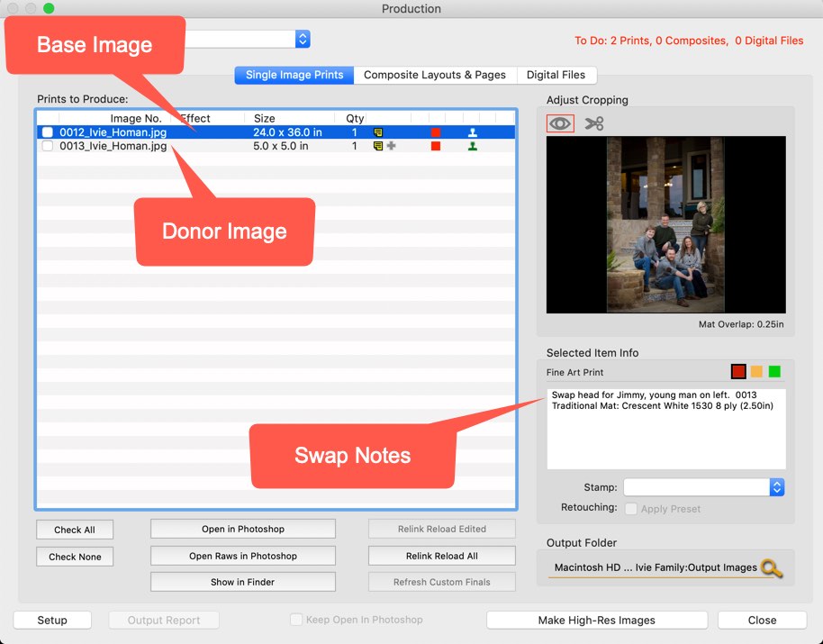This screenshot has width=823, height=644.
Task: Tick the checkbox next to 0013_Ivie_Homan.jpg
Action: tap(48, 146)
